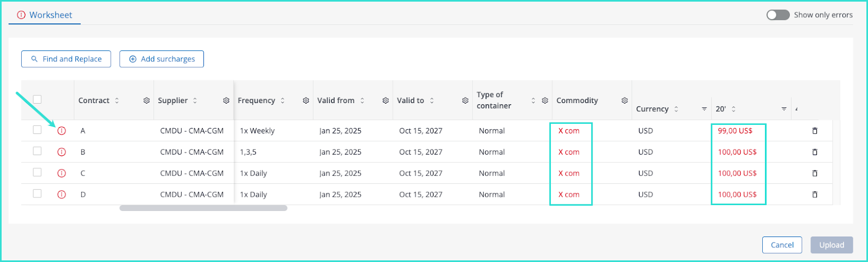The height and width of the screenshot is (262, 868).
Task: Delete row D with trash icon
Action: point(814,194)
